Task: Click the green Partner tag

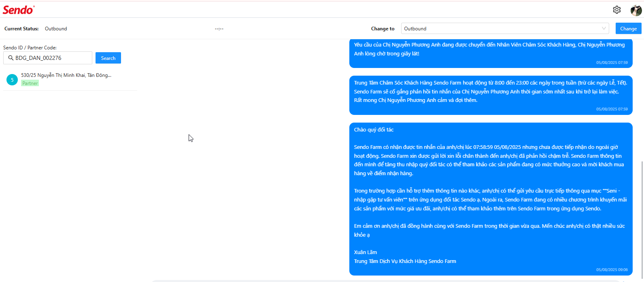Action: coord(30,83)
